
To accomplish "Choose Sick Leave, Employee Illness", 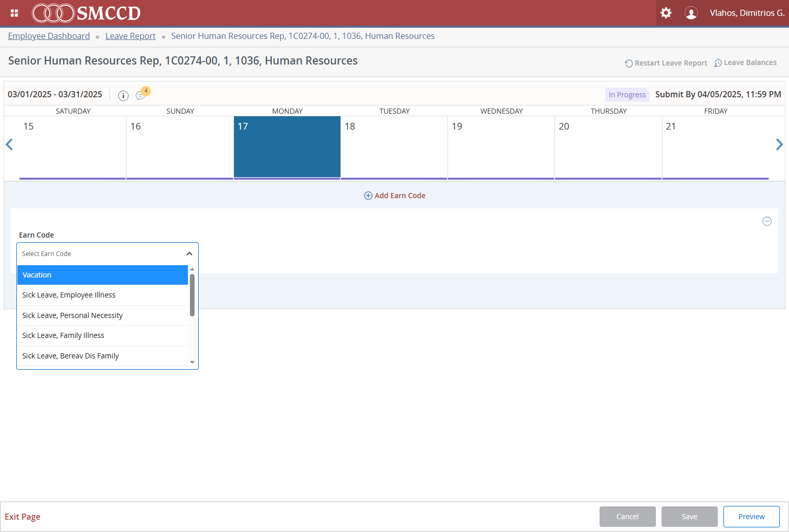I will (102, 295).
